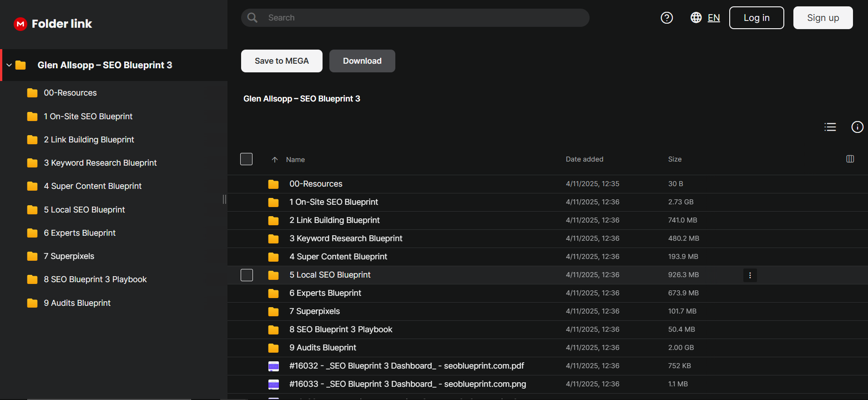Image resolution: width=868 pixels, height=400 pixels.
Task: Open the help question mark icon
Action: (667, 18)
